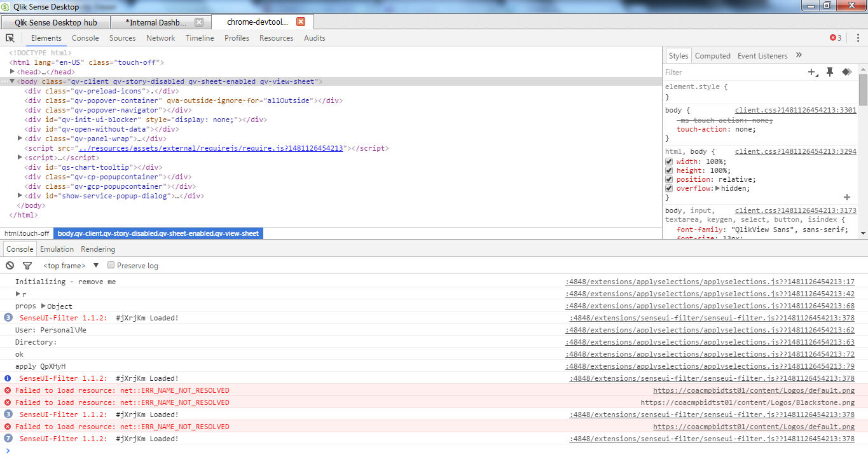Focus the console command input line
Viewport: 868px width, 459px height.
(x=439, y=451)
